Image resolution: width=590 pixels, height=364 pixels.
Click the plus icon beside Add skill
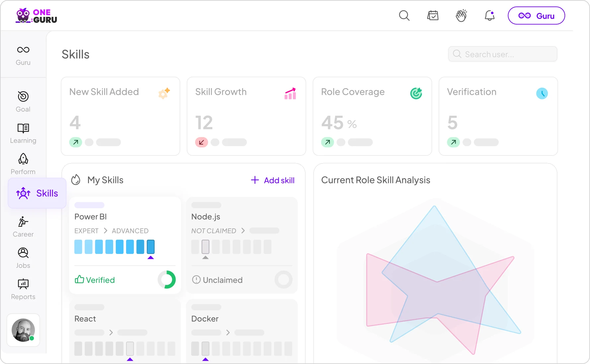click(255, 180)
